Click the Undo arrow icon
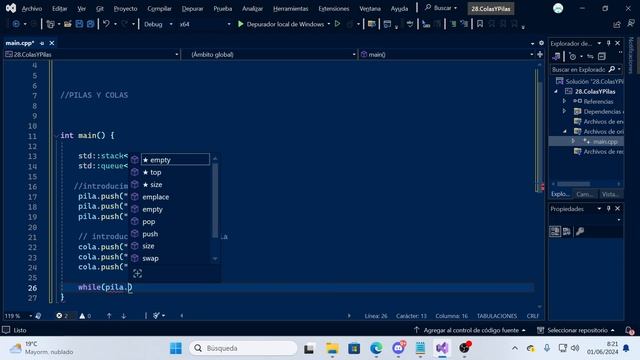 coord(106,24)
